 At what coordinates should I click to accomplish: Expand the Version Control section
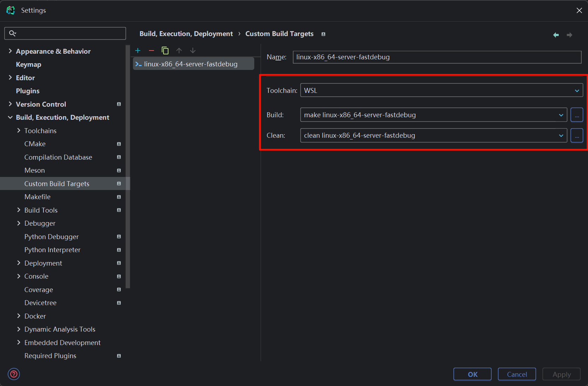[x=10, y=104]
